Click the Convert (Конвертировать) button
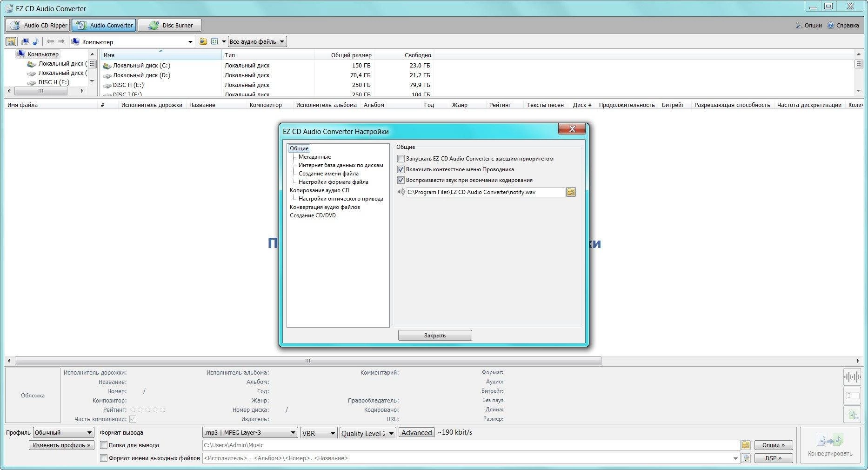Screen dimensions: 868x470 (x=830, y=445)
